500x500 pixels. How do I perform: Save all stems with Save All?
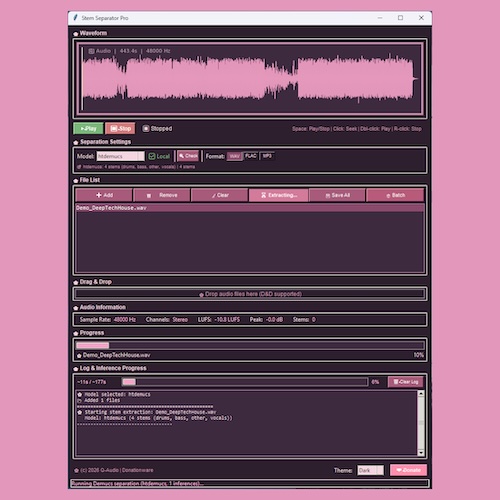[337, 195]
